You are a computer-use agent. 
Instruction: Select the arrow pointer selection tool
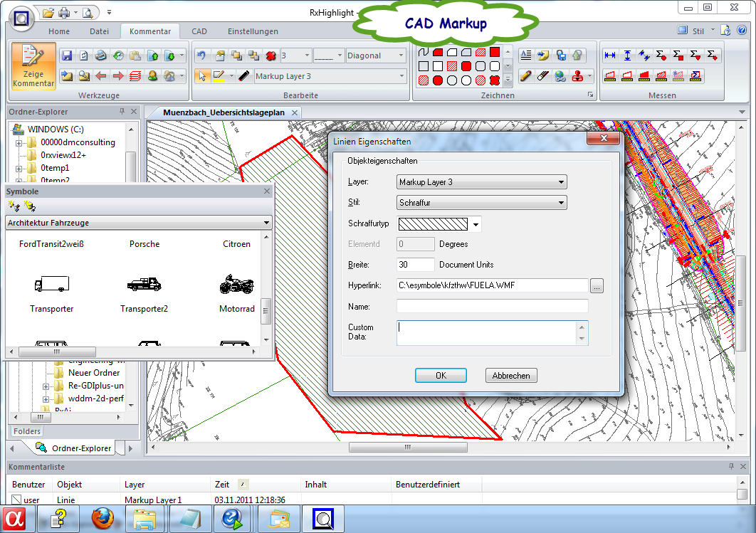202,76
